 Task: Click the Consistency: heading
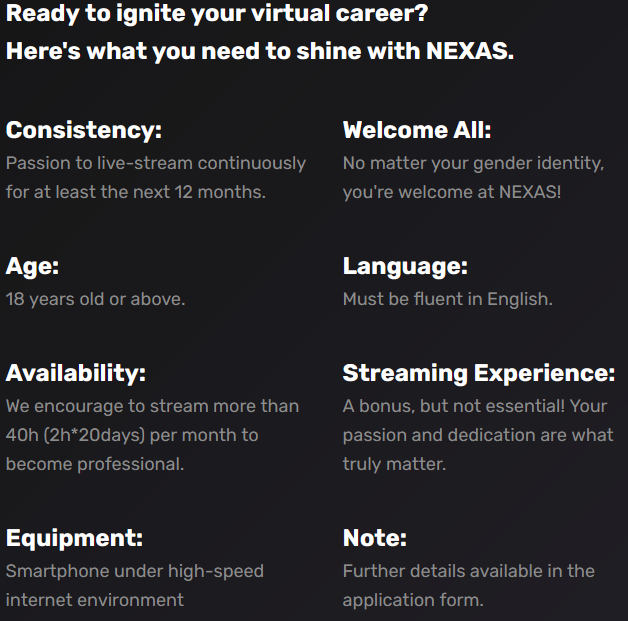[x=84, y=131]
